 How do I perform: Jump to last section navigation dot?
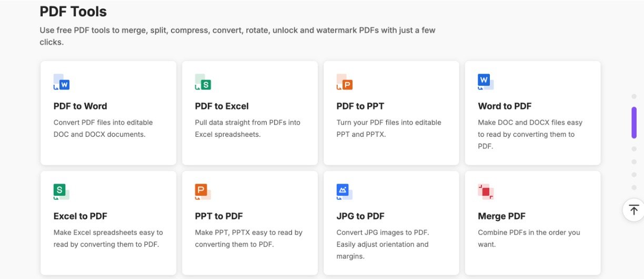tap(634, 187)
